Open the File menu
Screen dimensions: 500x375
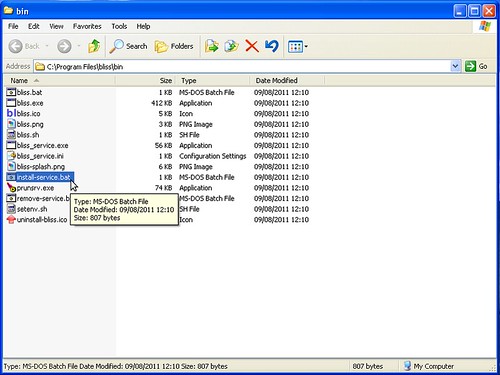click(13, 26)
